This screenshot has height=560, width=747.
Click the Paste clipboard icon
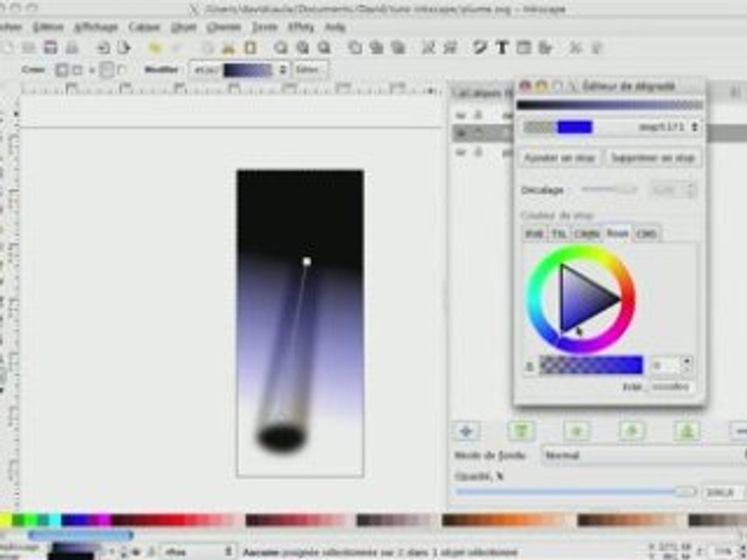(x=250, y=47)
